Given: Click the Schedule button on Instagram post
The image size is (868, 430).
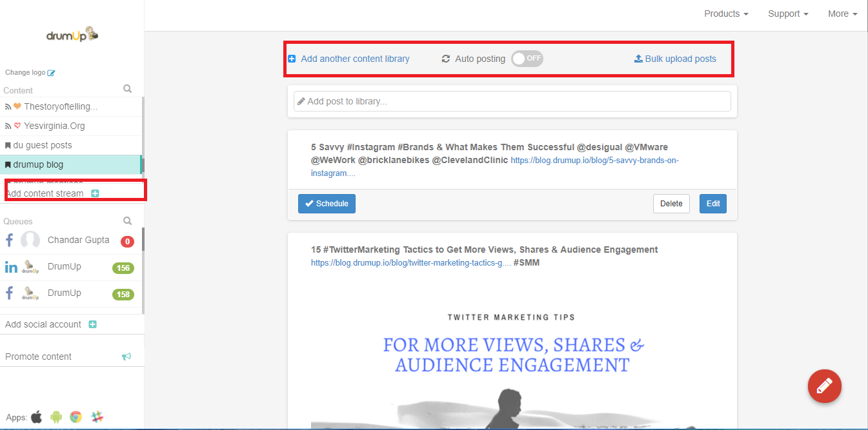Looking at the screenshot, I should [x=327, y=204].
